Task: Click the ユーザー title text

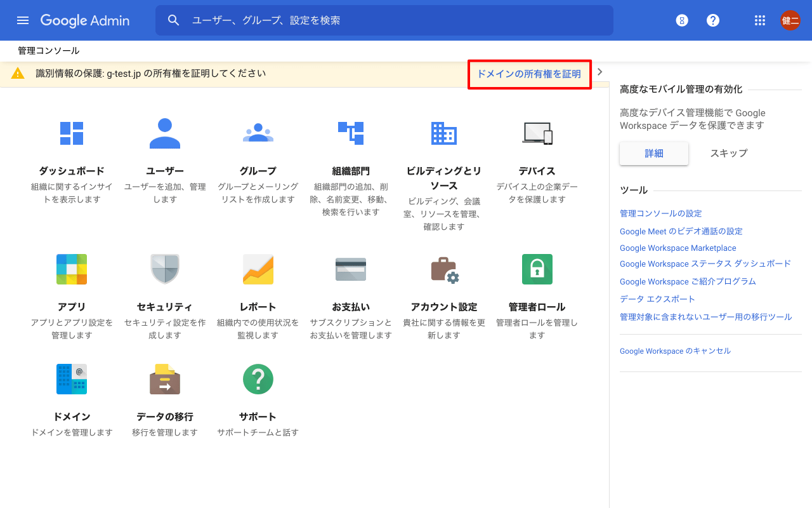Action: [x=165, y=171]
